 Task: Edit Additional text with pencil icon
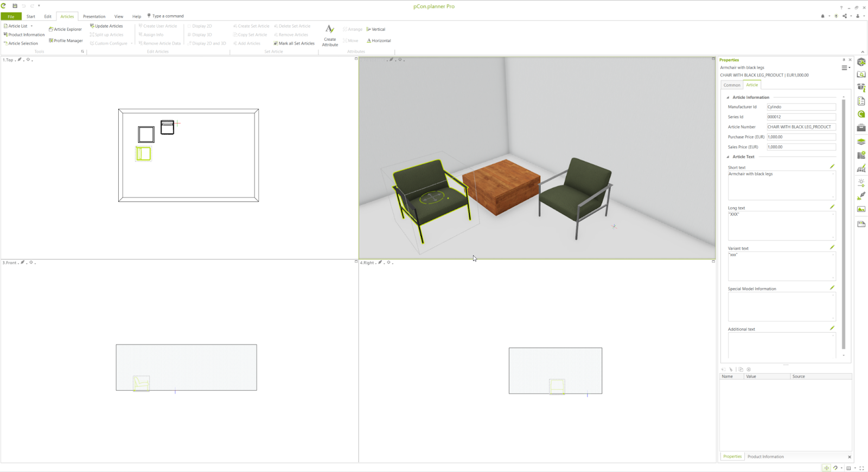[x=832, y=328]
